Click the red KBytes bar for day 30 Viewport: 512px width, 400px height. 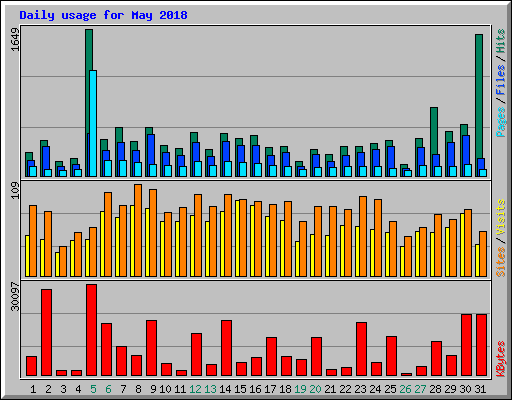(466, 345)
